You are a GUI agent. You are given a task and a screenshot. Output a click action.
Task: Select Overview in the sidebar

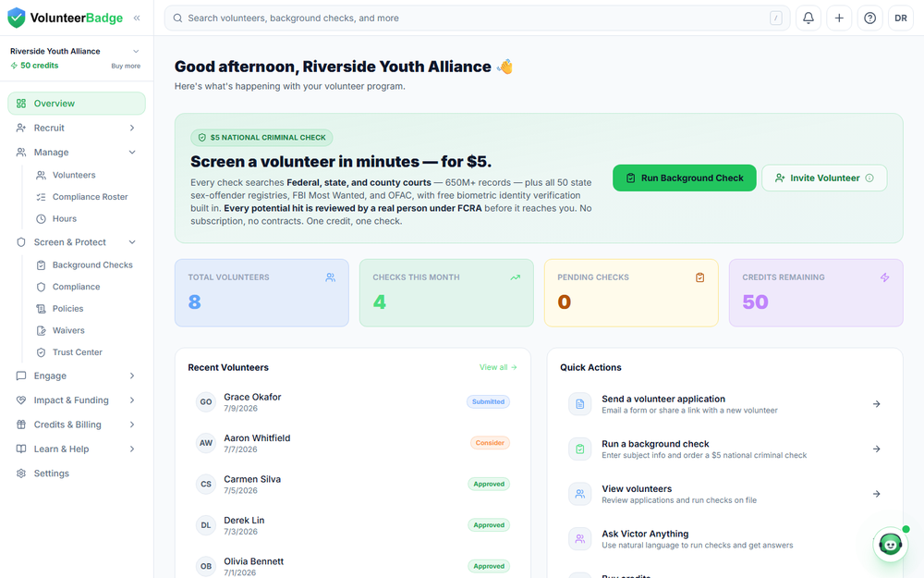77,104
